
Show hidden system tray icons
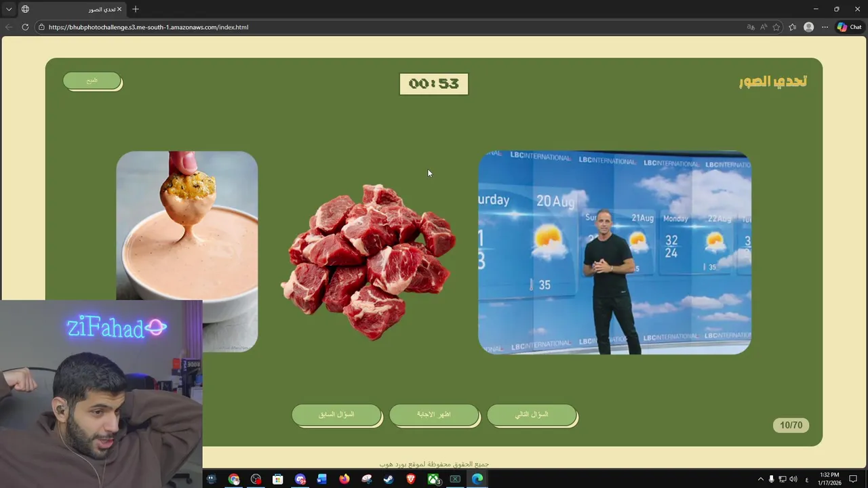760,479
